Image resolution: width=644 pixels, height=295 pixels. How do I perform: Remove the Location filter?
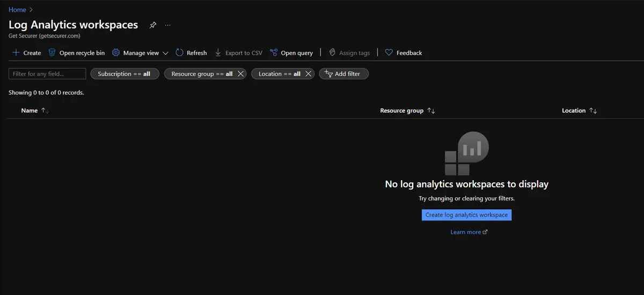click(x=308, y=74)
